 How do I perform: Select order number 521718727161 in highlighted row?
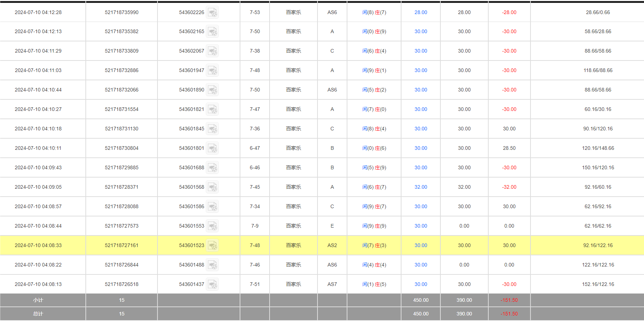[121, 246]
